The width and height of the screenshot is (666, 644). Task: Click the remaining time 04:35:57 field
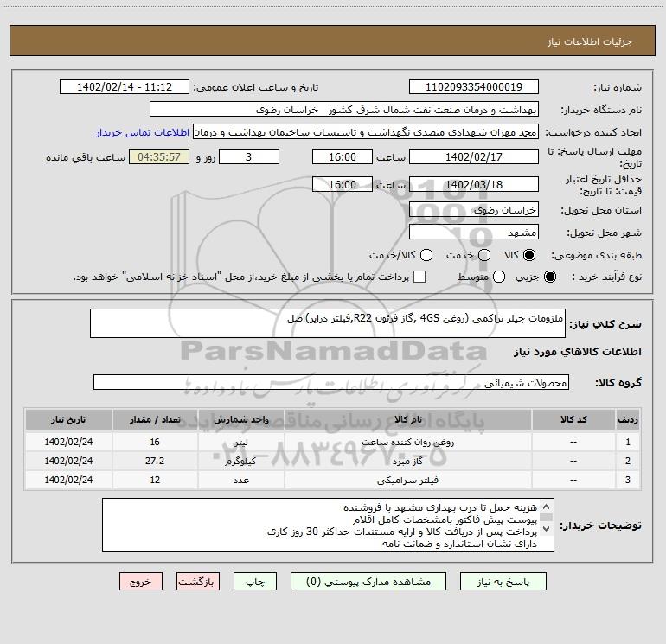(159, 156)
